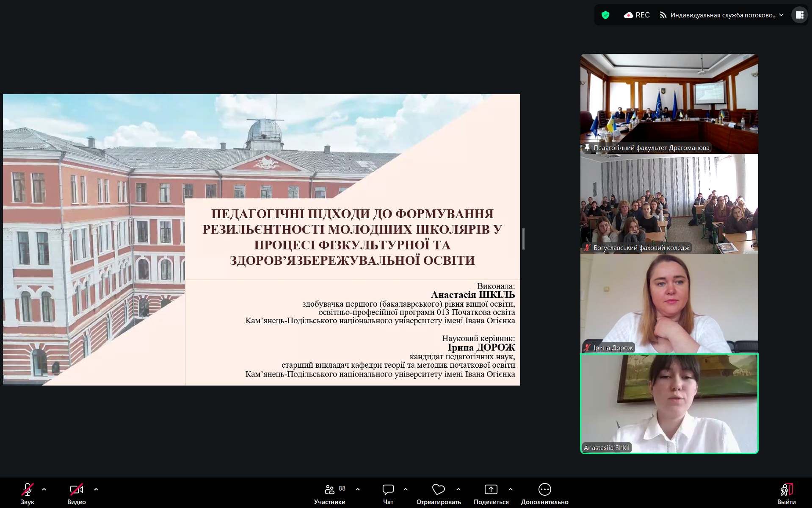Open reactions with the Отреагировать heart icon
The width and height of the screenshot is (812, 508).
438,494
